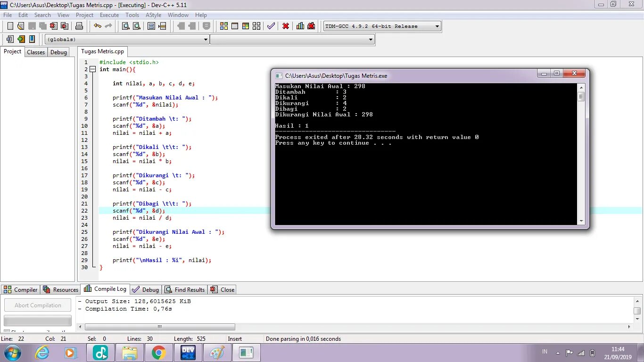Open the AStyle menu
This screenshot has width=644, height=362.
tap(153, 15)
